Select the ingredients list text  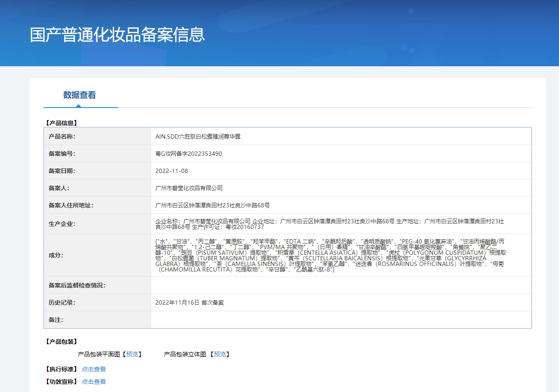pyautogui.click(x=330, y=255)
